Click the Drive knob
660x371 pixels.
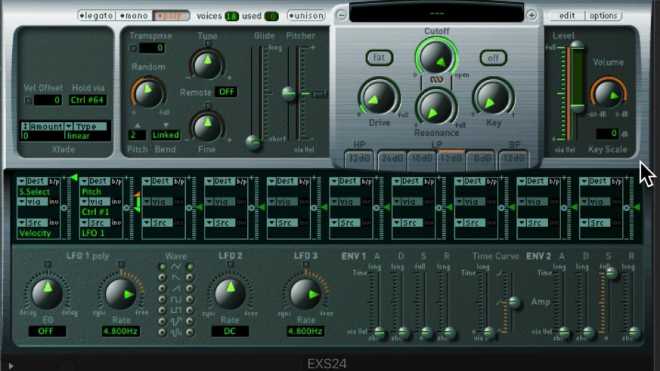pos(378,98)
